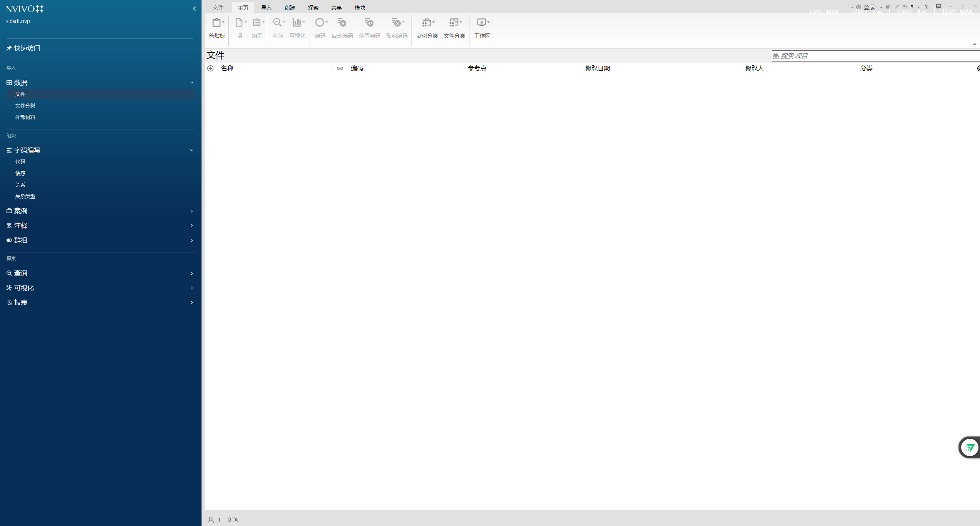980x526 pixels.
Task: Collapse the 数据 section
Action: pos(192,83)
